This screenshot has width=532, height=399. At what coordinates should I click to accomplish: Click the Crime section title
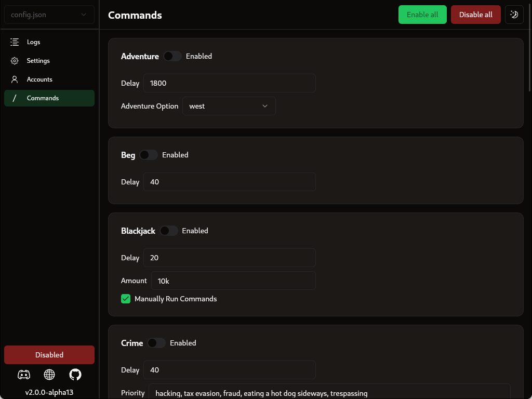click(132, 343)
